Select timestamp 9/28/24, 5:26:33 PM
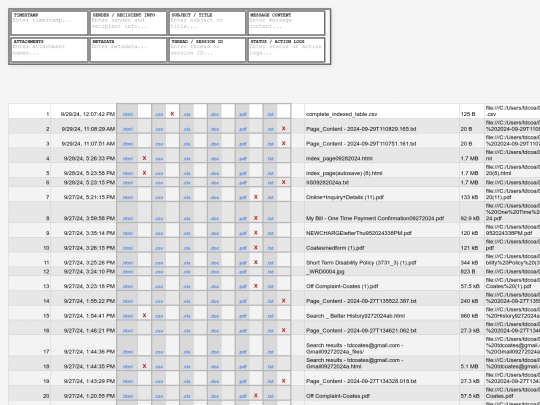Viewport: 540px width, 405px height. click(89, 159)
